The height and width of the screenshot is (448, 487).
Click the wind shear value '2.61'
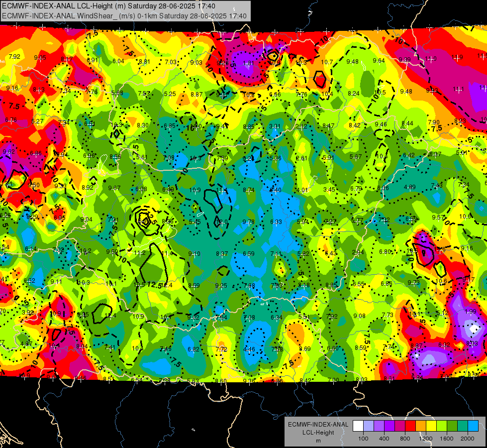pos(301,158)
